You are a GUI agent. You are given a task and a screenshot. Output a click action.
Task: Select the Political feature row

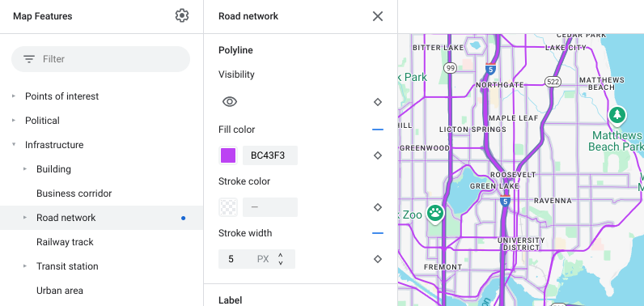[x=101, y=121]
